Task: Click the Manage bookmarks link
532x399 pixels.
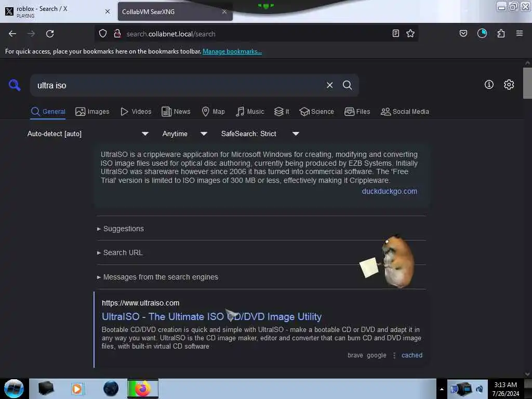Action: (232, 51)
